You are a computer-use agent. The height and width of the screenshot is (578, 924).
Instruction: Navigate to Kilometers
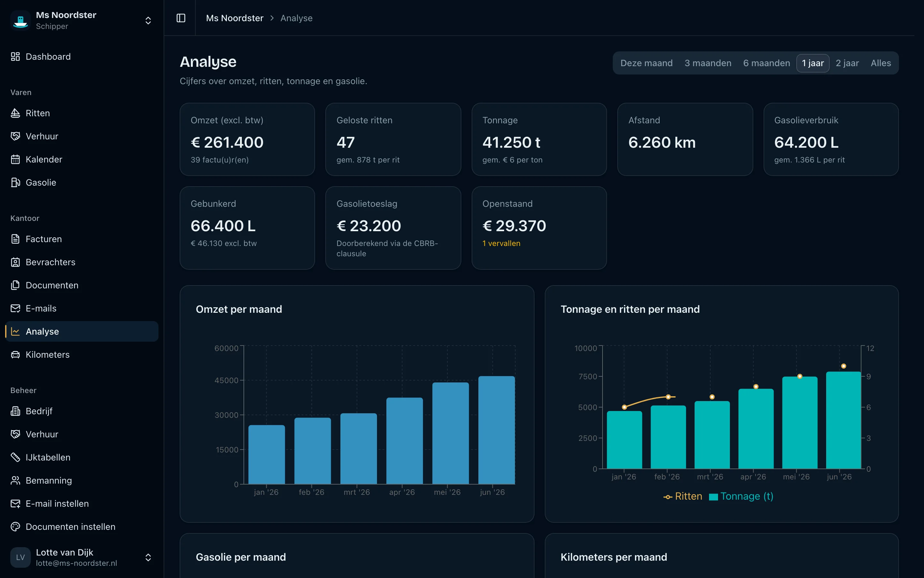pyautogui.click(x=82, y=355)
